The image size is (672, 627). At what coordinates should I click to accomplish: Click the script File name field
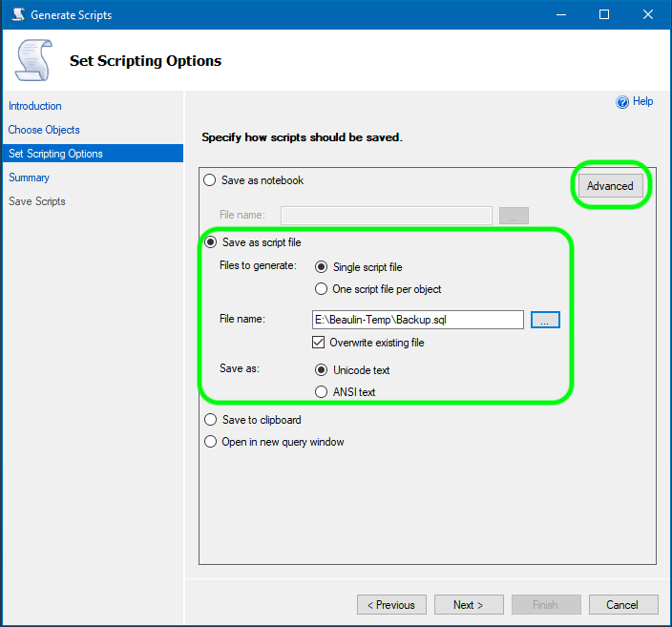pyautogui.click(x=418, y=320)
